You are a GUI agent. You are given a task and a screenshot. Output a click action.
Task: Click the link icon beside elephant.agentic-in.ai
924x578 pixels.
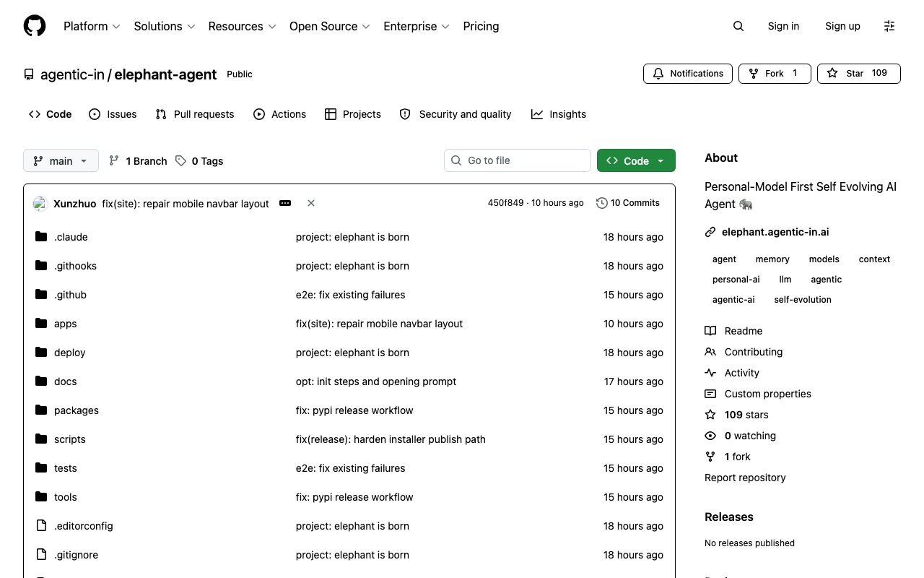point(710,232)
